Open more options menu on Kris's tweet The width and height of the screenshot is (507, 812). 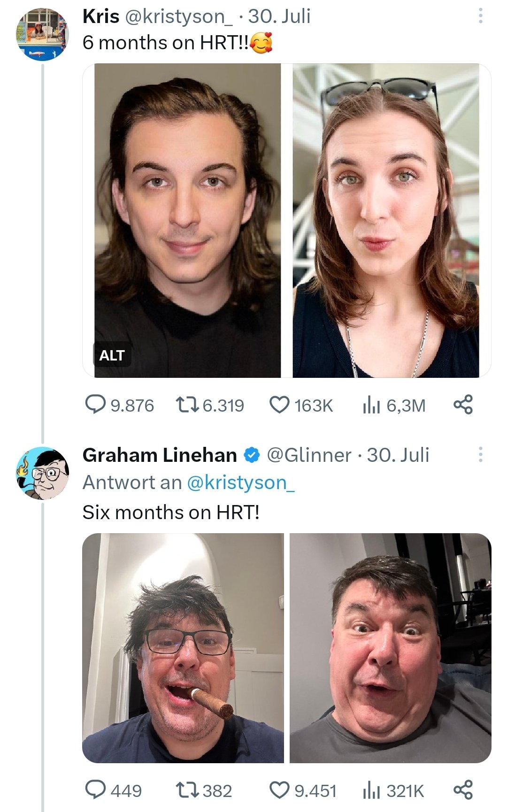[480, 16]
